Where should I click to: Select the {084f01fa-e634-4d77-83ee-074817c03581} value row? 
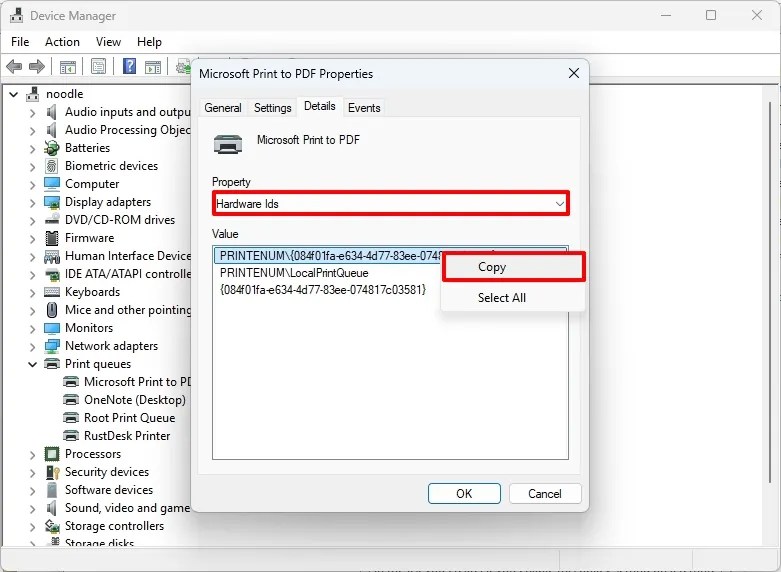[x=323, y=289]
